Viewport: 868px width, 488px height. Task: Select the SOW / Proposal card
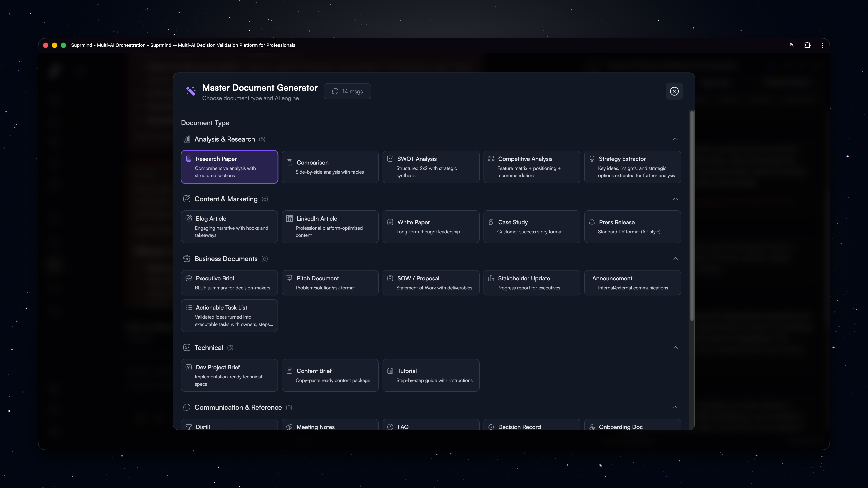tap(431, 282)
